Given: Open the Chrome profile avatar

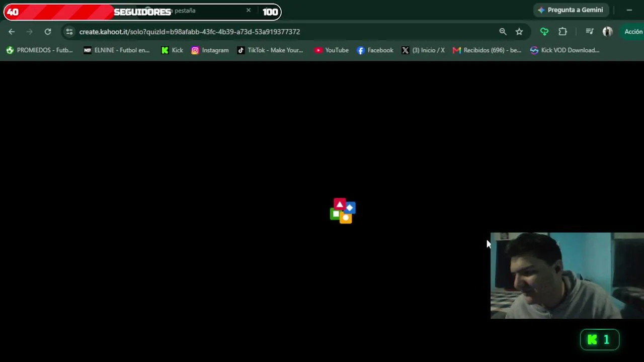Looking at the screenshot, I should 608,32.
